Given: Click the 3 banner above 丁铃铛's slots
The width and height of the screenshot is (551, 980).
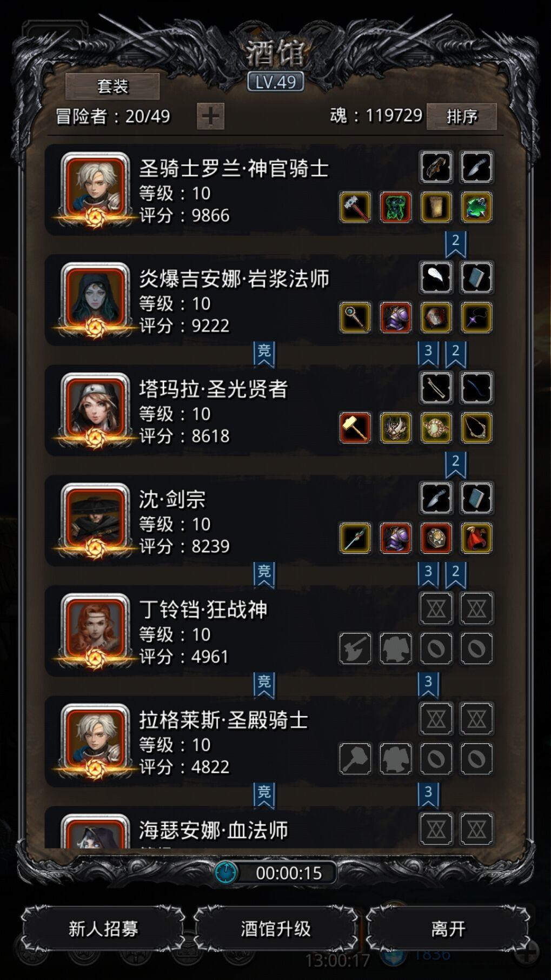Looking at the screenshot, I should [428, 574].
